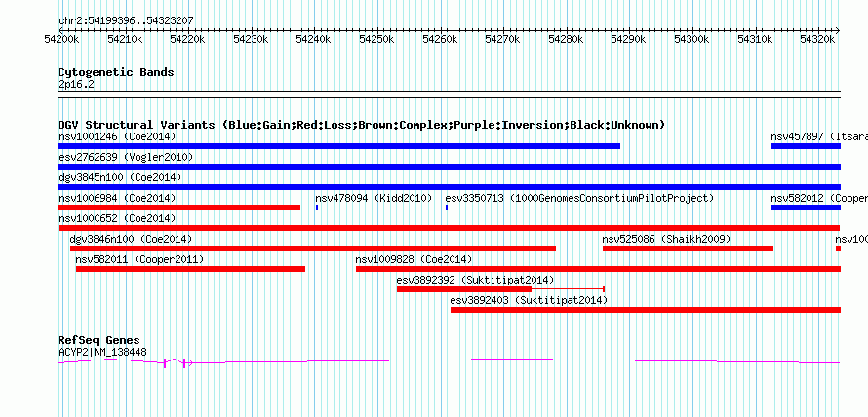Click the nsv525086 red loss bar
Viewport: 868px width, 417px height.
pos(688,248)
